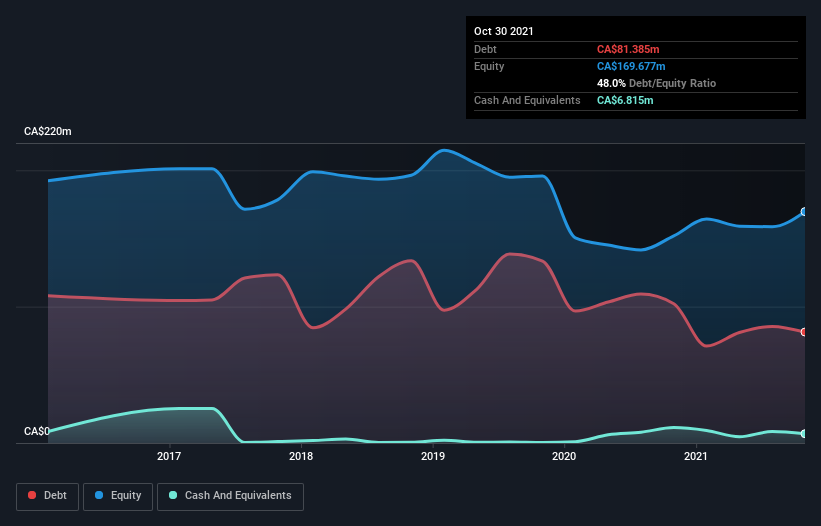Click the 2021 x-axis label

click(x=696, y=456)
